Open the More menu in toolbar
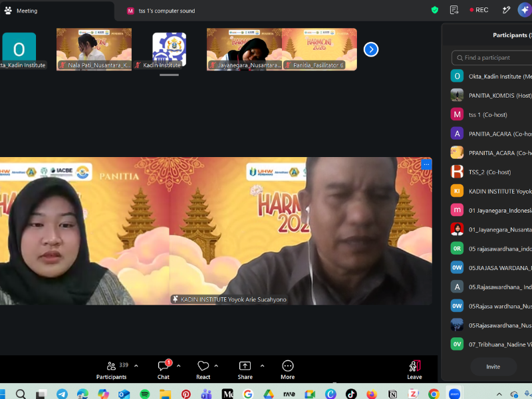The width and height of the screenshot is (532, 399). point(288,370)
